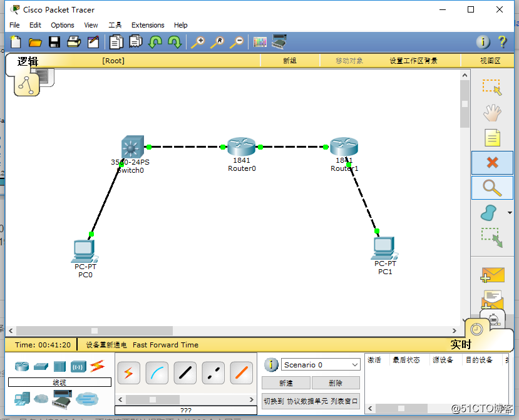This screenshot has height=420, width=519.
Task: Click the Redo green arrow
Action: click(175, 42)
